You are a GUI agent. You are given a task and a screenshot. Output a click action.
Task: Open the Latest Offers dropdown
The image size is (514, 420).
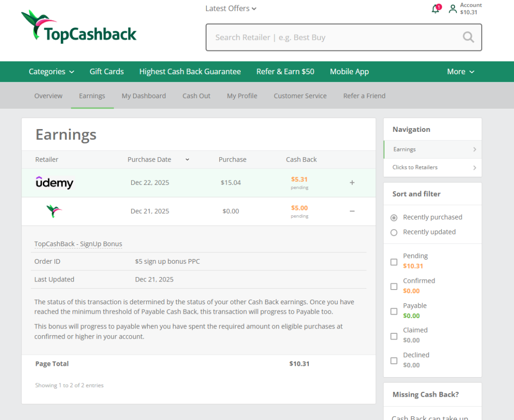coord(231,9)
